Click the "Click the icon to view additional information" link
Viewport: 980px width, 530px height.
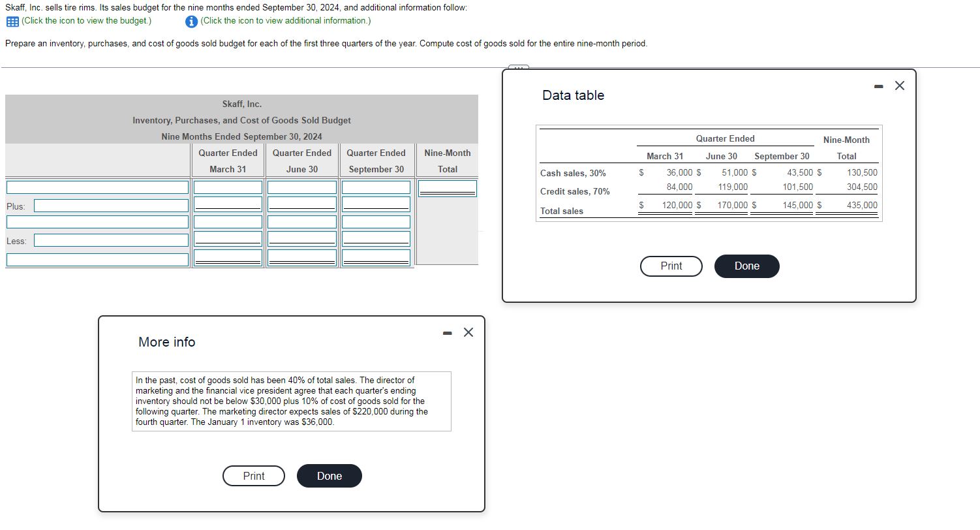click(x=286, y=21)
